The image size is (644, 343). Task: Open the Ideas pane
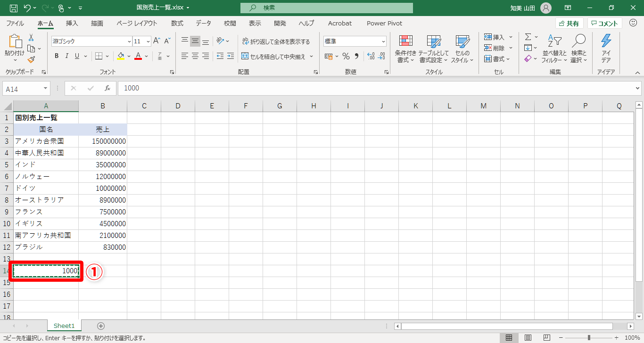[606, 49]
